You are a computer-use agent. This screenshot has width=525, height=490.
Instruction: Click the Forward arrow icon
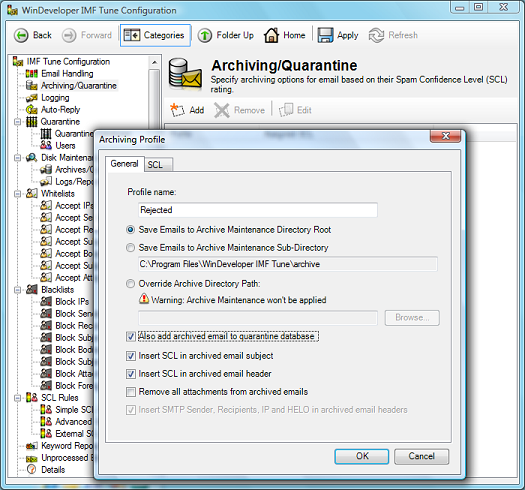click(69, 35)
